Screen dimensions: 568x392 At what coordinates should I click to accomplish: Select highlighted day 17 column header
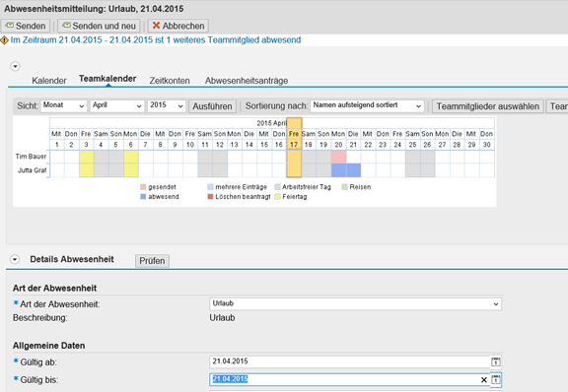(294, 145)
